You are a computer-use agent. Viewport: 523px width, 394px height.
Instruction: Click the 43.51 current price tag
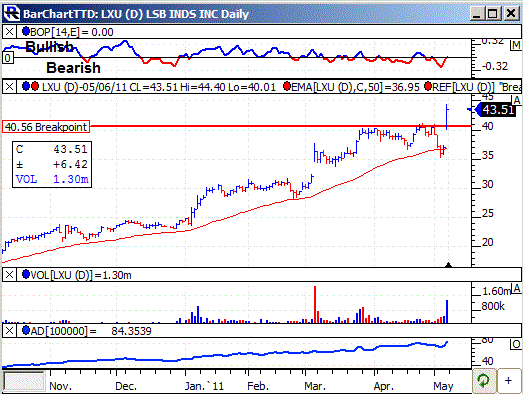pos(495,109)
